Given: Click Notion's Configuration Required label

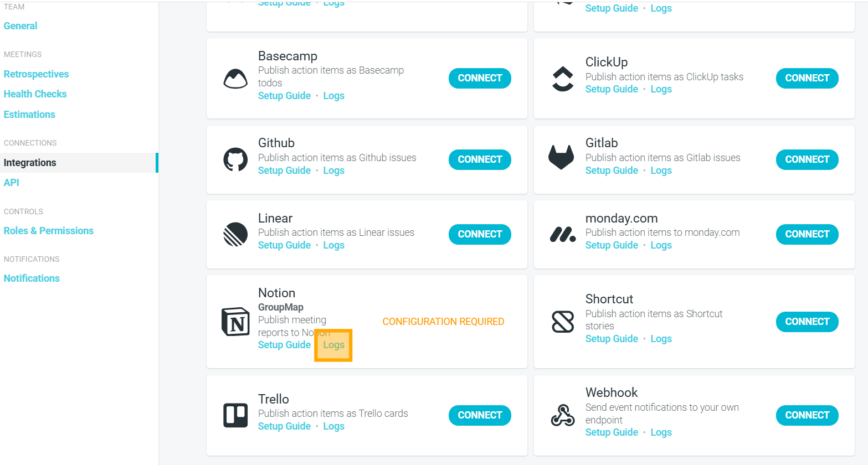Looking at the screenshot, I should point(443,322).
